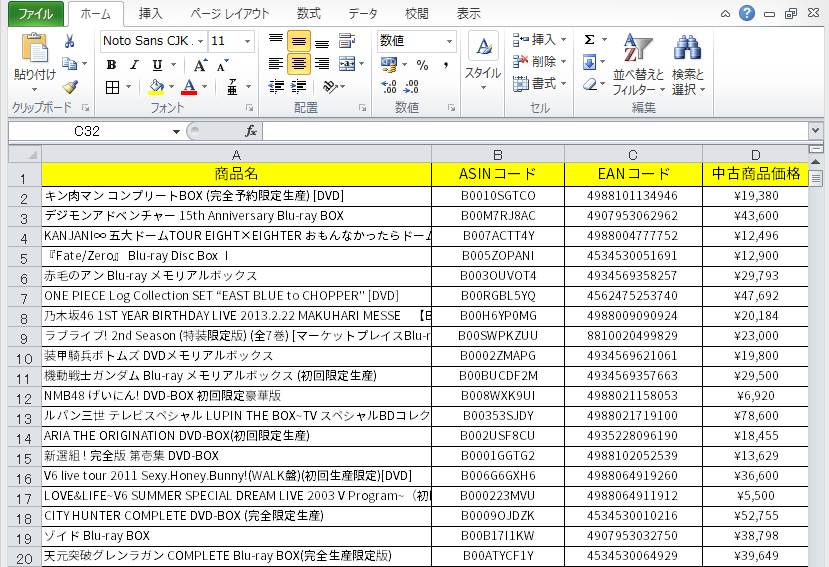The height and width of the screenshot is (567, 829).
Task: Click the 挿入 cells button
Action: coord(539,40)
